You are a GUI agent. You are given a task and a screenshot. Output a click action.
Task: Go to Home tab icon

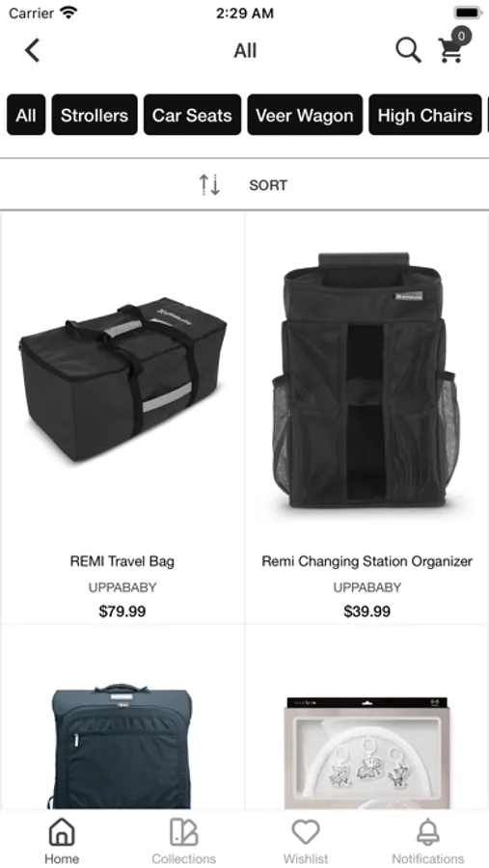62,832
